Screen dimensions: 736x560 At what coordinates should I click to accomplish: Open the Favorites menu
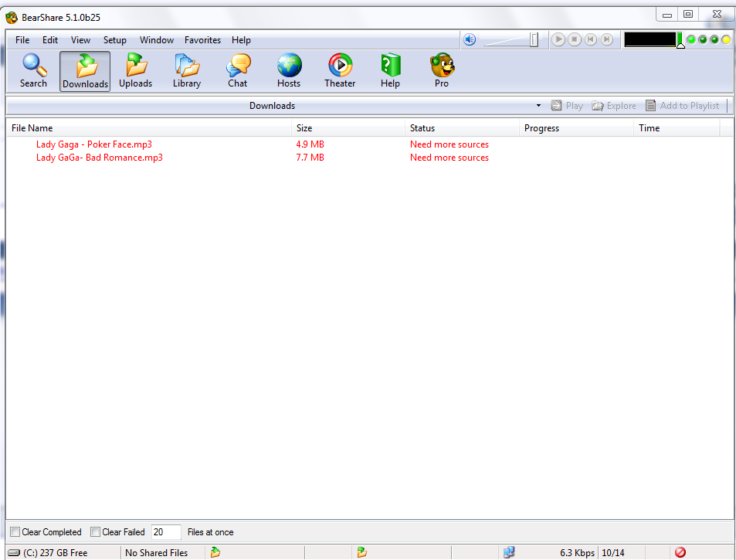(203, 40)
